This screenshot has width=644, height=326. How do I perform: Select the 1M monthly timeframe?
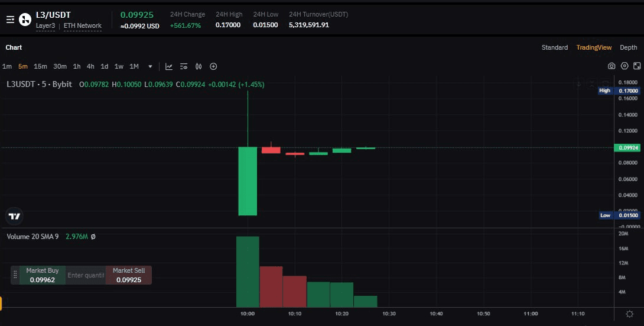(134, 66)
